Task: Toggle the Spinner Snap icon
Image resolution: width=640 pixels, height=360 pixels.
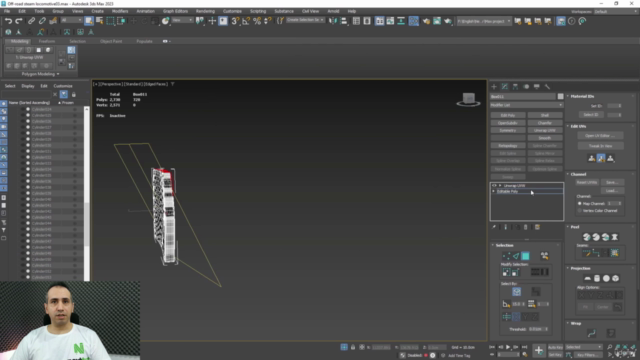Action: pos(267,21)
